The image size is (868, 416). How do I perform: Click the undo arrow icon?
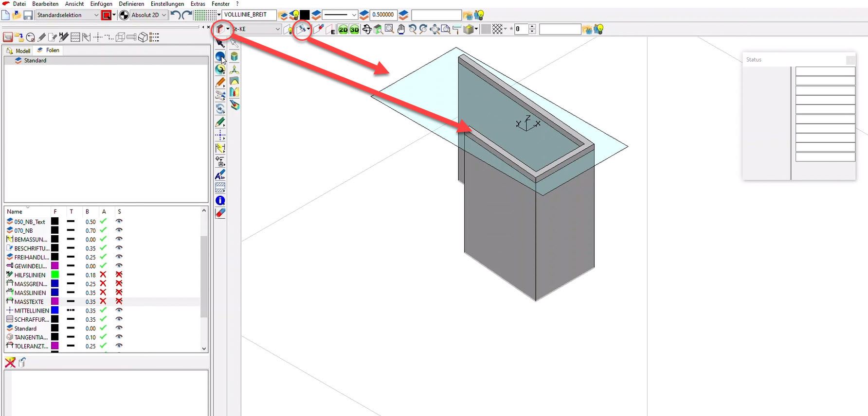pyautogui.click(x=175, y=15)
